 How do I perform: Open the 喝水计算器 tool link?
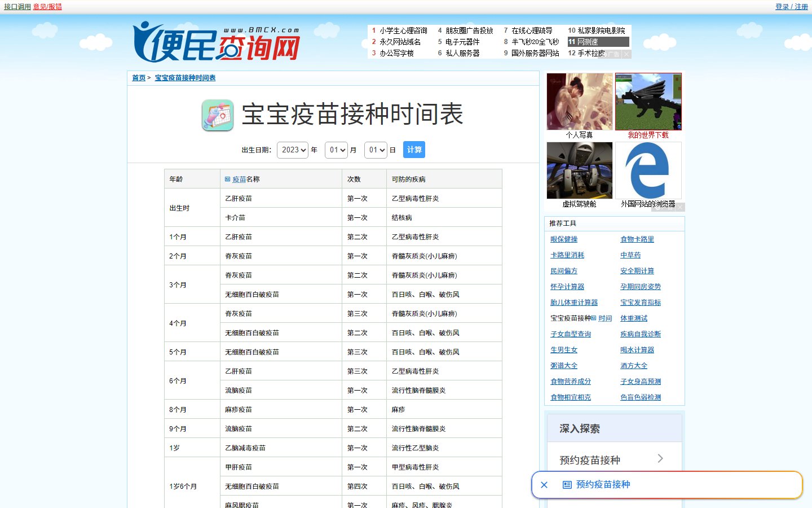637,350
